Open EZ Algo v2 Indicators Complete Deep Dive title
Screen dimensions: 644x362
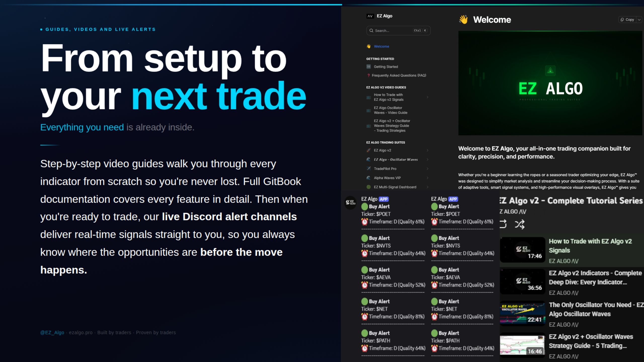point(595,278)
